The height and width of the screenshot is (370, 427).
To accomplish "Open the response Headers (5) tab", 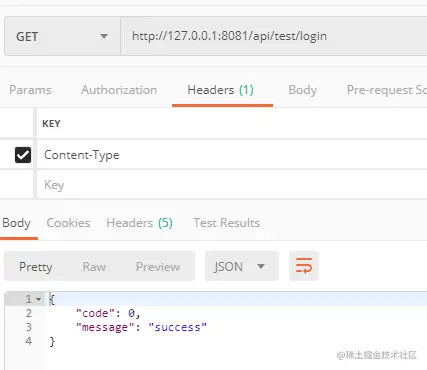I will (x=139, y=223).
